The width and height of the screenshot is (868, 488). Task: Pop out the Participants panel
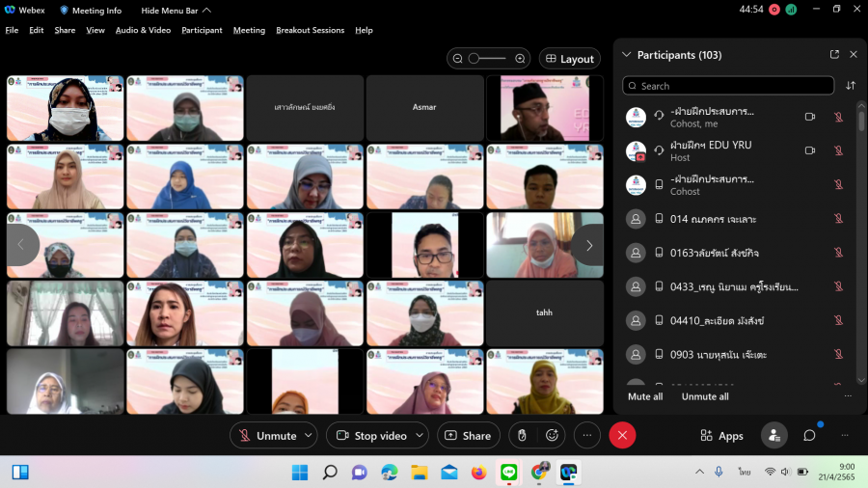[834, 55]
